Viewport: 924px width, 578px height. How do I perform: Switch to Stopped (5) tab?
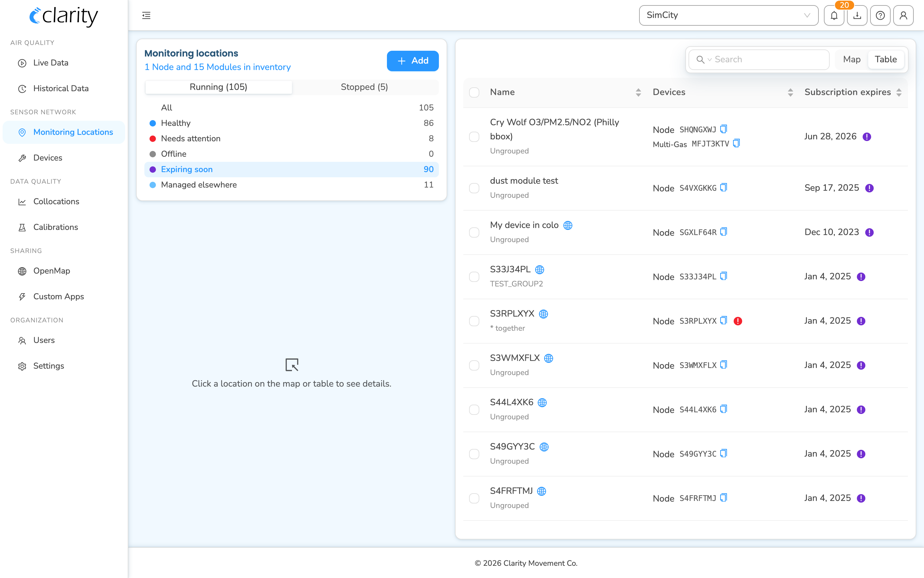tap(364, 87)
